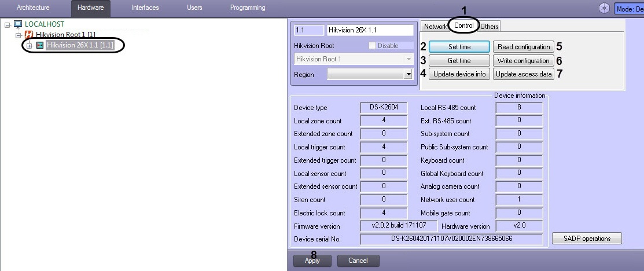Click the Get time button
Image resolution: width=644 pixels, height=271 pixels.
tap(459, 60)
